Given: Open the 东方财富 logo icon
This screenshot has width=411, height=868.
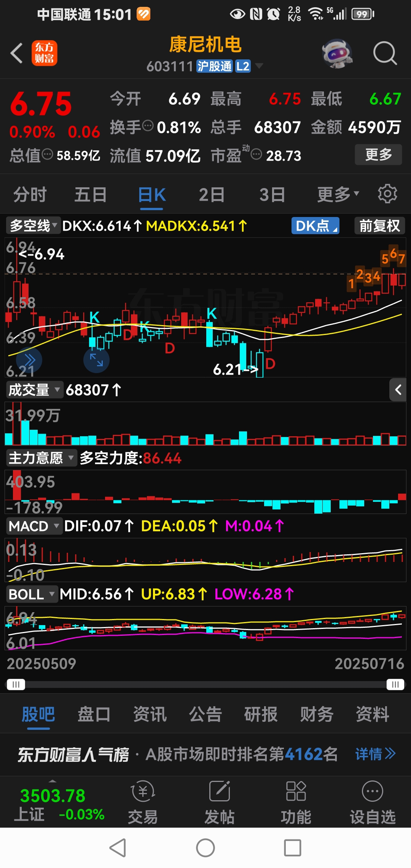Looking at the screenshot, I should coord(45,53).
